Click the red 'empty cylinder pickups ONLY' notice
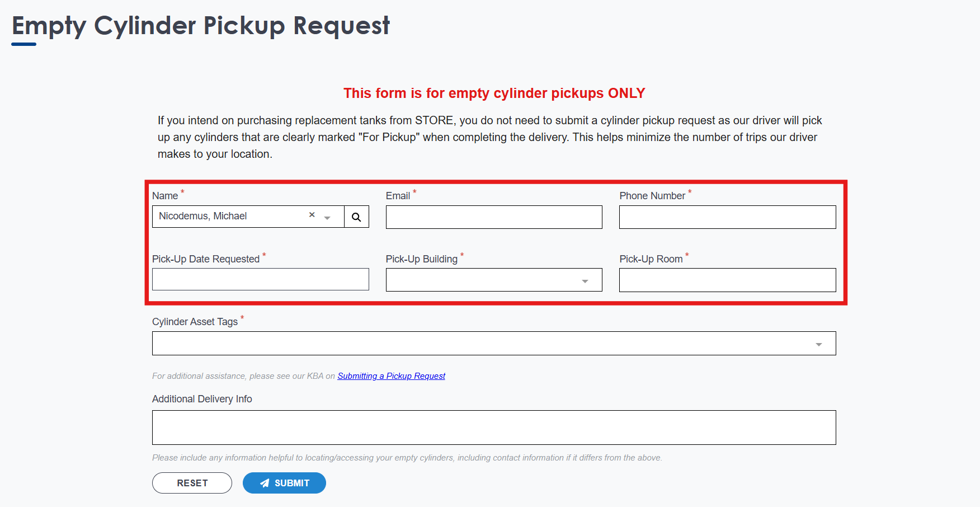 [x=494, y=93]
